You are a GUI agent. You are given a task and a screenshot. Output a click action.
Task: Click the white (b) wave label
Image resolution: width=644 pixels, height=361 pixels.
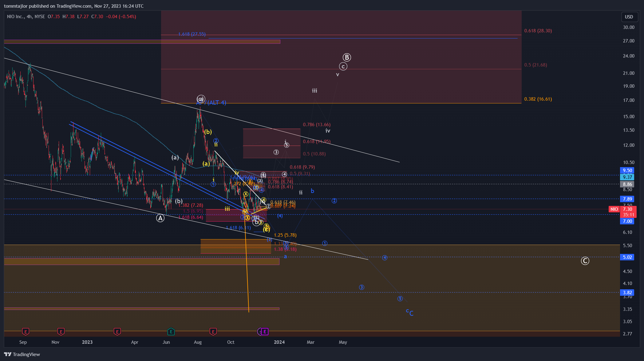179,201
